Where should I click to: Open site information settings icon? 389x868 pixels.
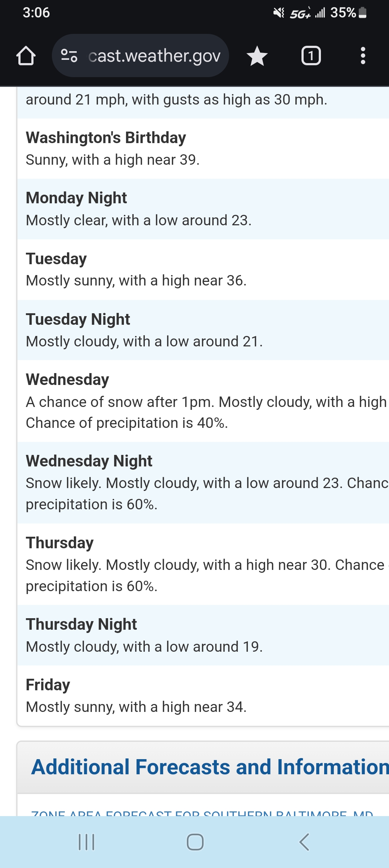[x=69, y=56]
